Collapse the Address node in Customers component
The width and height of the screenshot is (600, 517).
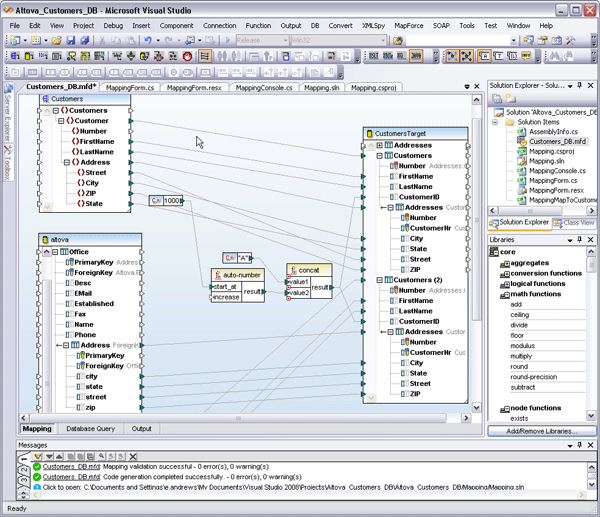point(67,162)
